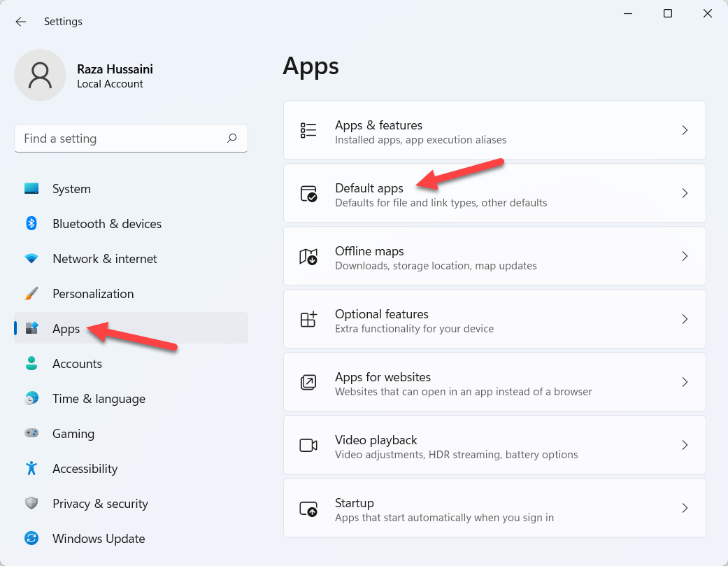Viewport: 728px width, 566px height.
Task: Select the Network & internet Wi-Fi icon
Action: click(x=31, y=259)
